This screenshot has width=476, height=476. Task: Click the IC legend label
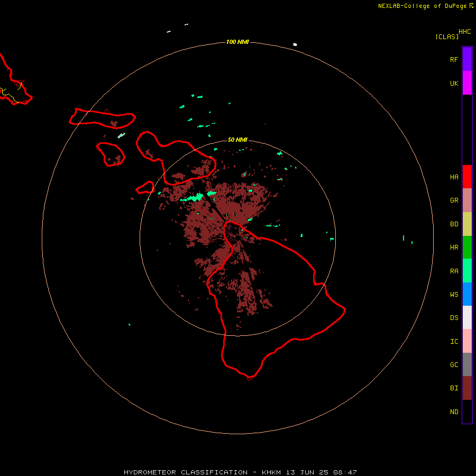coord(454,342)
